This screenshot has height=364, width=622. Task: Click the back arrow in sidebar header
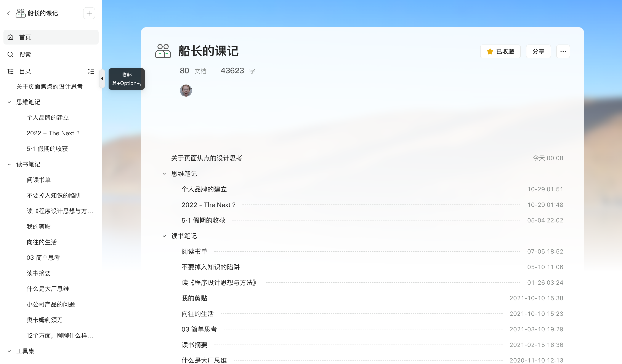pos(9,13)
